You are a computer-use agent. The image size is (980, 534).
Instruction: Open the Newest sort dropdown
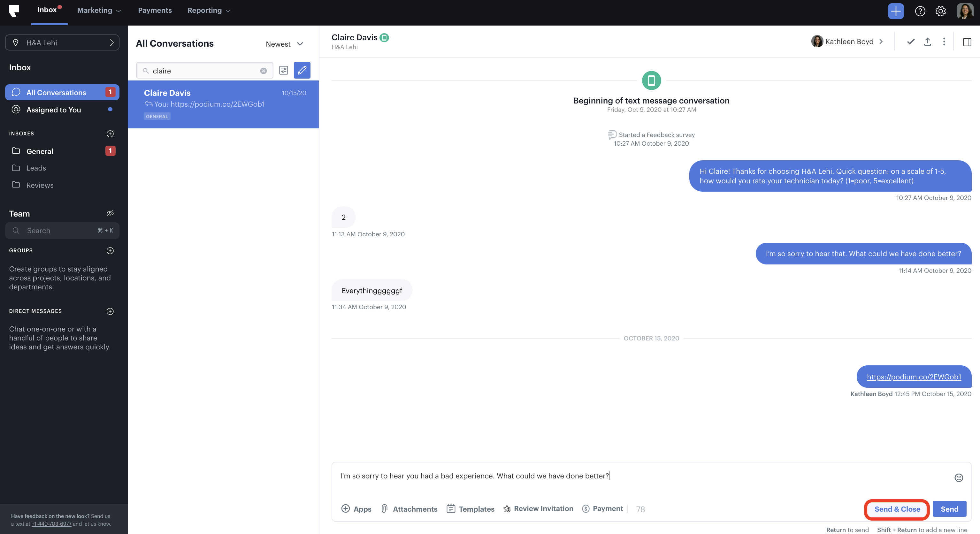click(284, 44)
